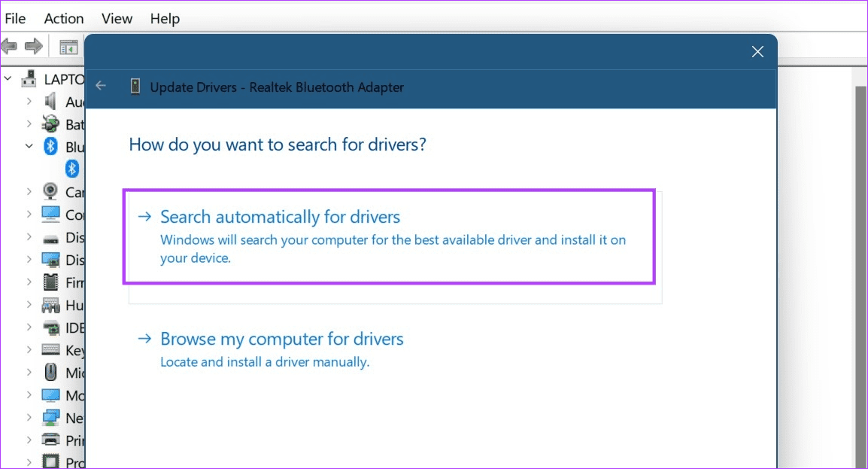Expand the Firmware category
This screenshot has width=868, height=469.
(29, 282)
